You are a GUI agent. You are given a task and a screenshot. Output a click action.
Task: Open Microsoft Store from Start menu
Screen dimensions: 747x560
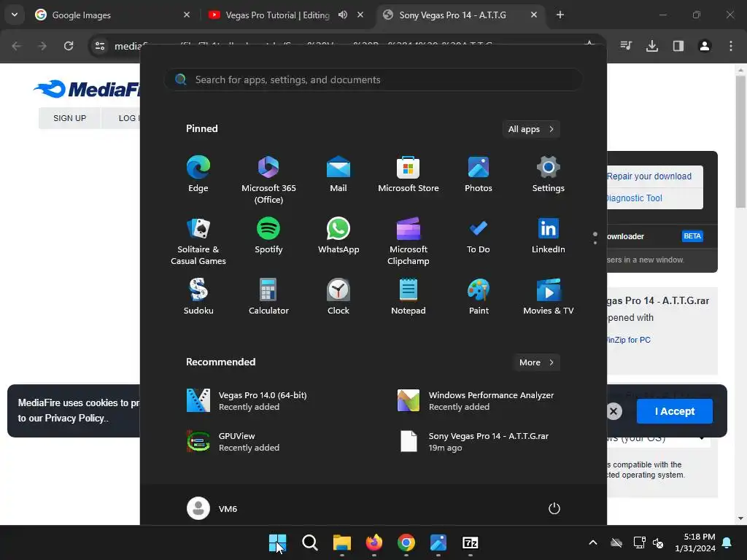[409, 174]
